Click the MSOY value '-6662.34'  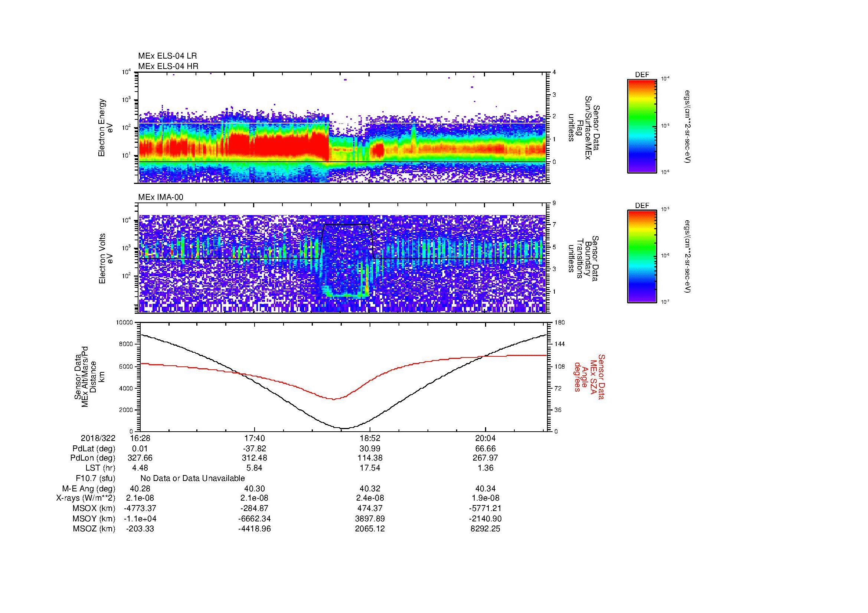coord(255,518)
